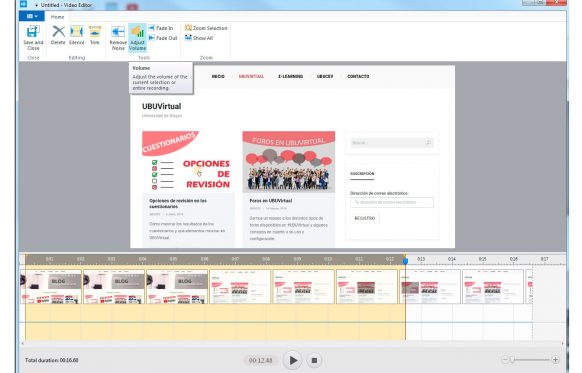This screenshot has width=582, height=373.
Task: Click Show All in Zoom group
Action: pyautogui.click(x=199, y=38)
